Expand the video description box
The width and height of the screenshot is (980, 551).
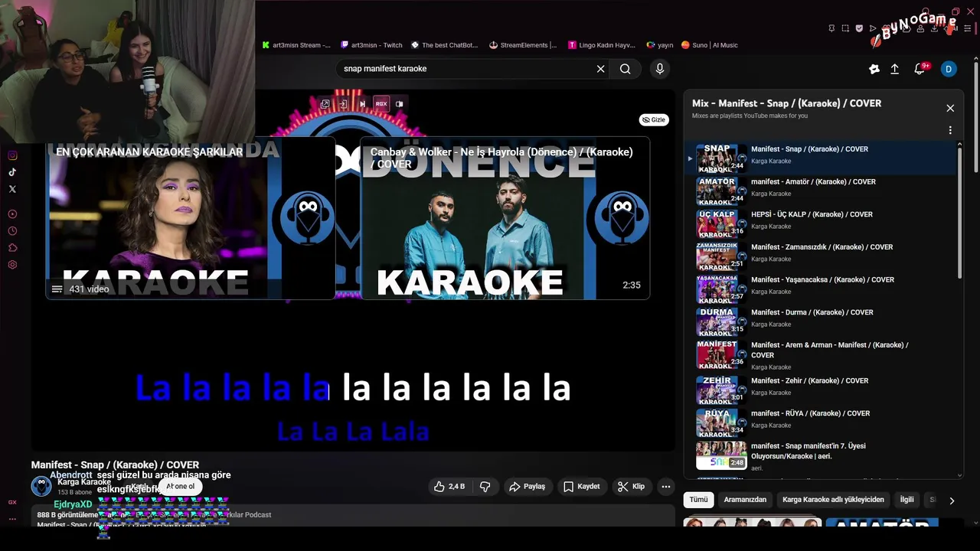(x=353, y=517)
